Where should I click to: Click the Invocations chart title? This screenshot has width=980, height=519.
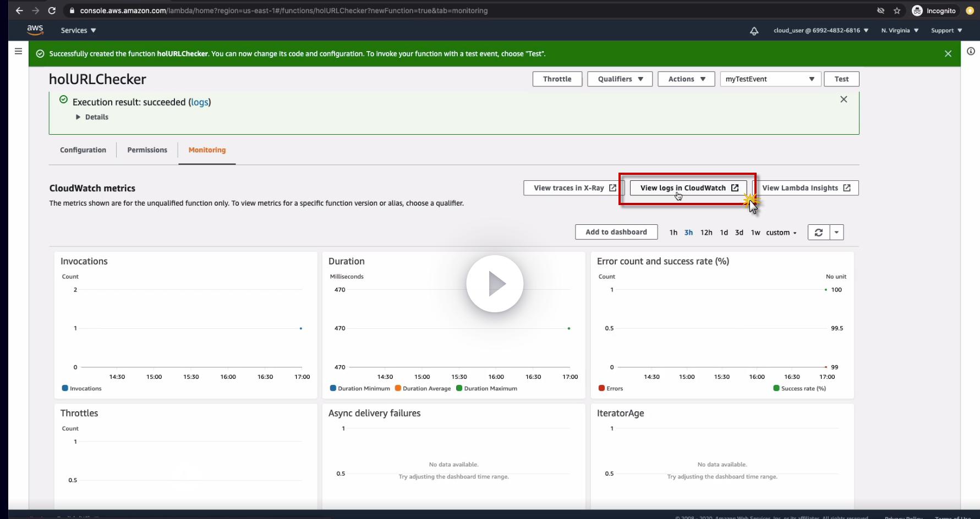coord(84,261)
